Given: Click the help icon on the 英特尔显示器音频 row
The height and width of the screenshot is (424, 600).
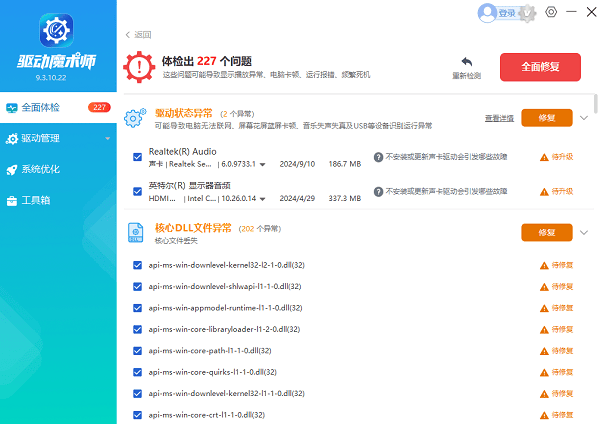Looking at the screenshot, I should click(x=378, y=192).
